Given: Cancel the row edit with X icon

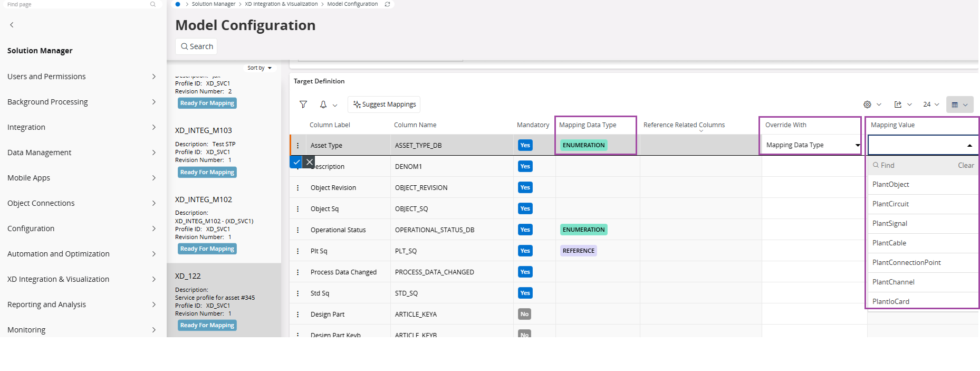Looking at the screenshot, I should [x=310, y=162].
